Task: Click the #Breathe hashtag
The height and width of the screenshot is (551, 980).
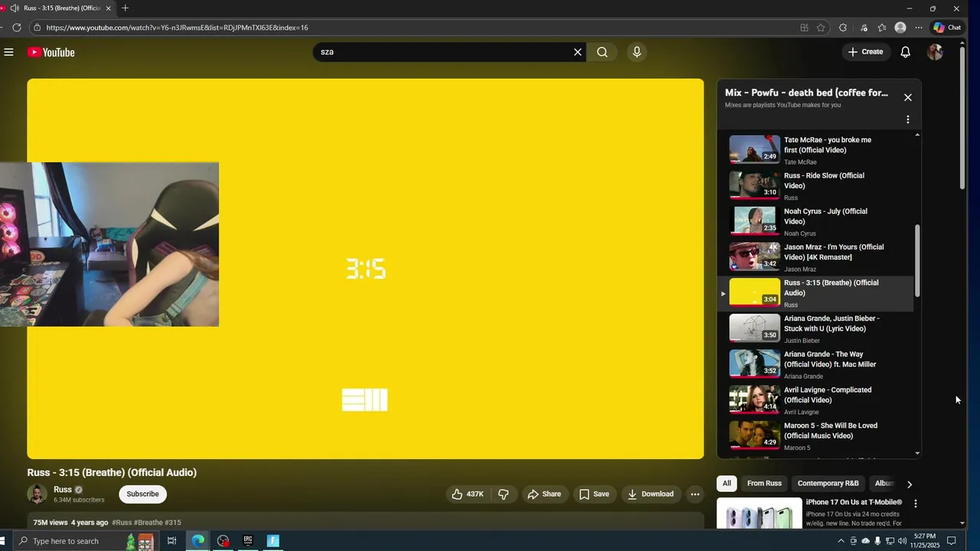Action: (x=149, y=523)
